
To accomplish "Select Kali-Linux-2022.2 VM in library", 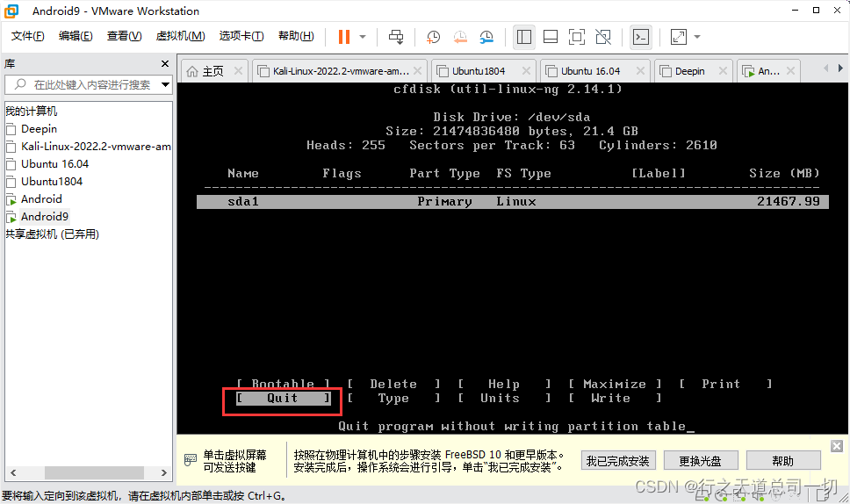I will coord(96,147).
